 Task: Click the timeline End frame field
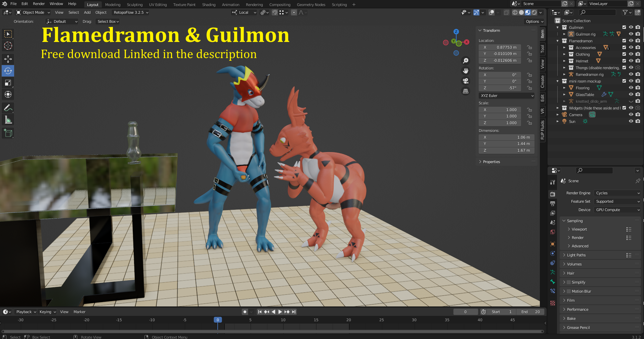click(530, 312)
